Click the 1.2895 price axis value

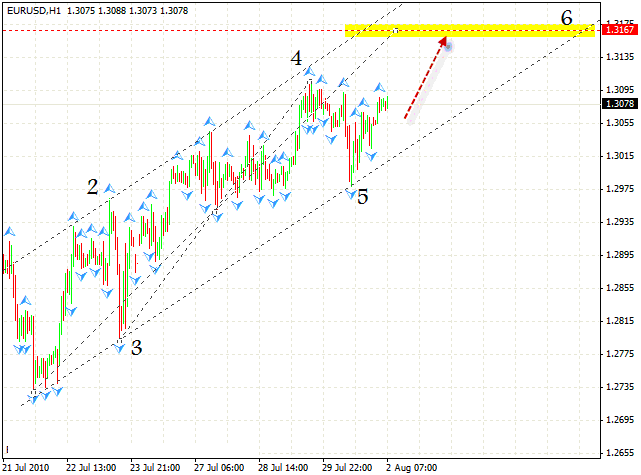620,255
